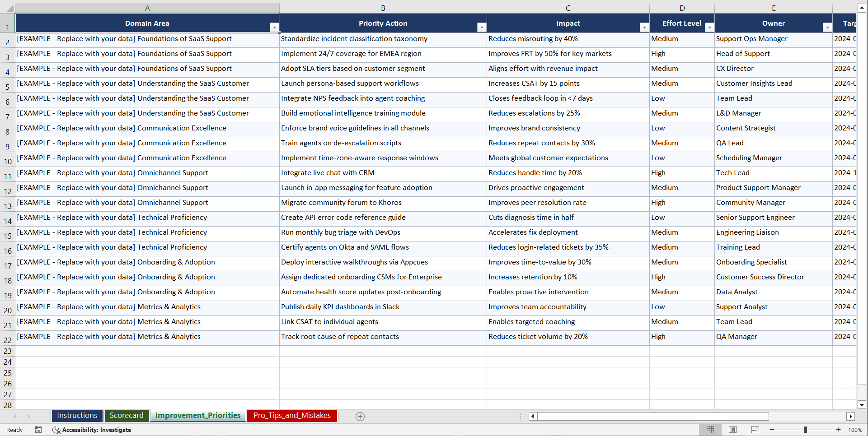Open the Owner column filter dropdown
Image resolution: width=868 pixels, height=436 pixels.
[x=827, y=27]
